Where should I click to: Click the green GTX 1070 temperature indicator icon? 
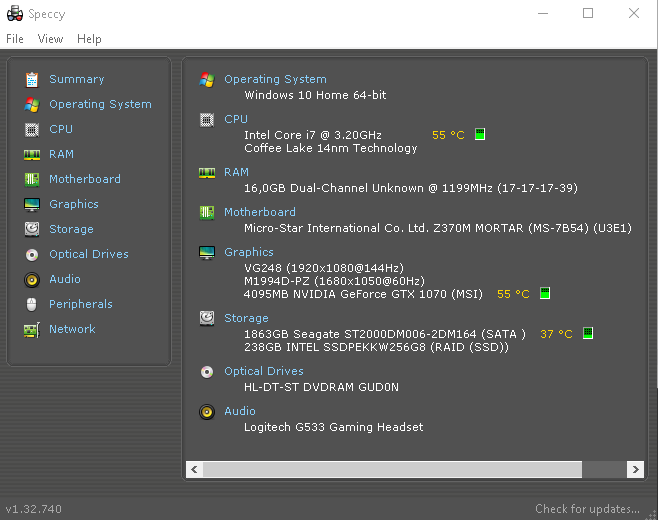click(545, 293)
